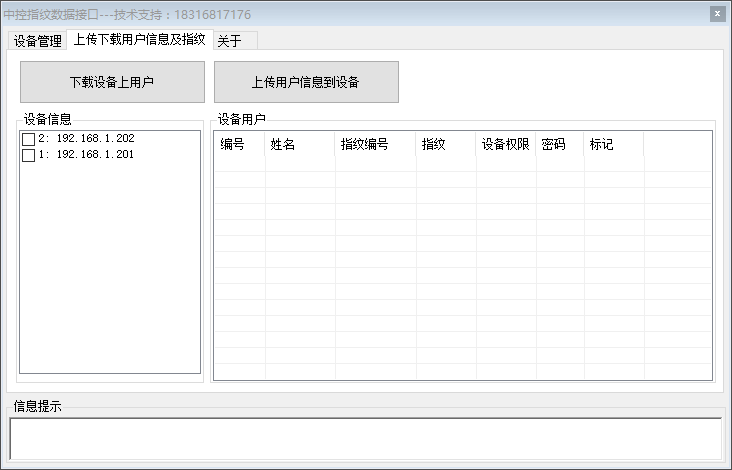Select the 标记 column header

click(613, 145)
